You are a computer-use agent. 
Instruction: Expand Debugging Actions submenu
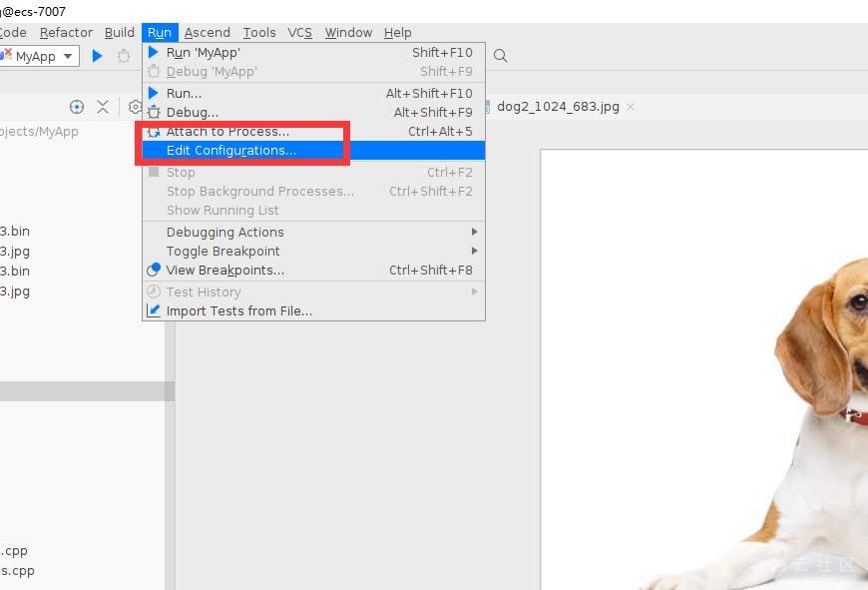point(314,233)
